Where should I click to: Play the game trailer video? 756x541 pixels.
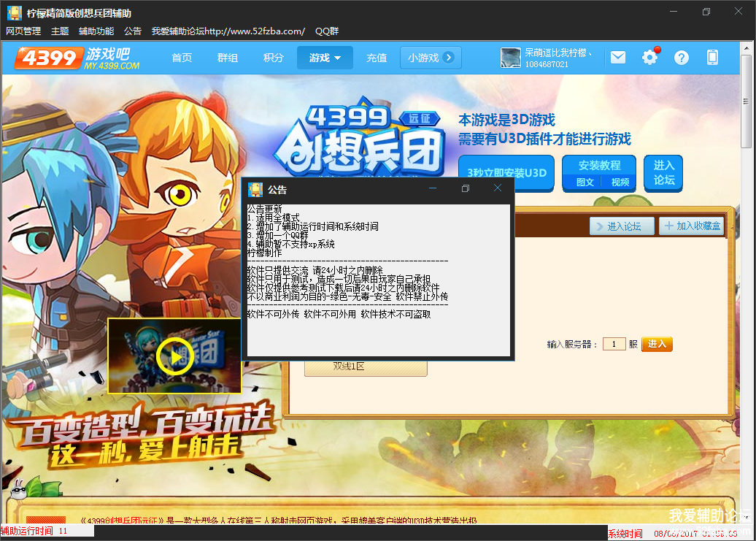coord(174,357)
